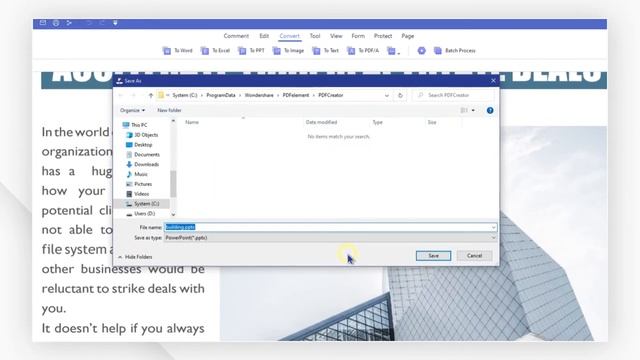Open conversion settings gear icon
640x360 pixels.
click(422, 51)
